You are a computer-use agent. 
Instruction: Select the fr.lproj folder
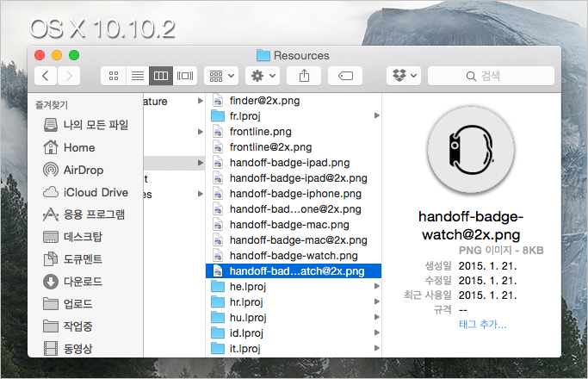(294, 116)
